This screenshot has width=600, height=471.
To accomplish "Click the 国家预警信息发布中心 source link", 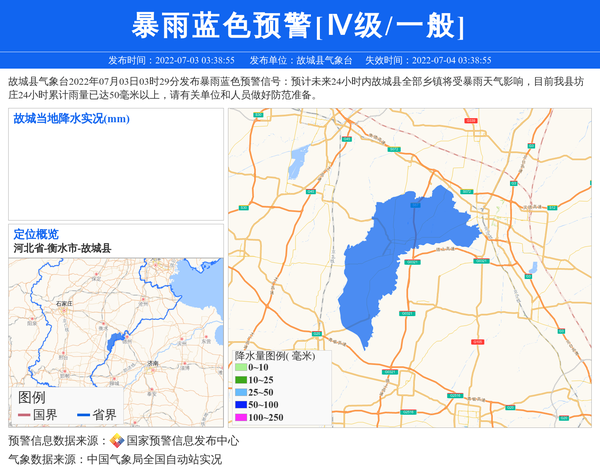I will (x=182, y=441).
